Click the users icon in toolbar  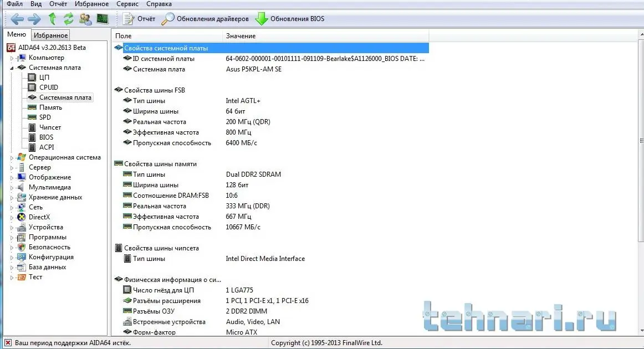coord(85,19)
